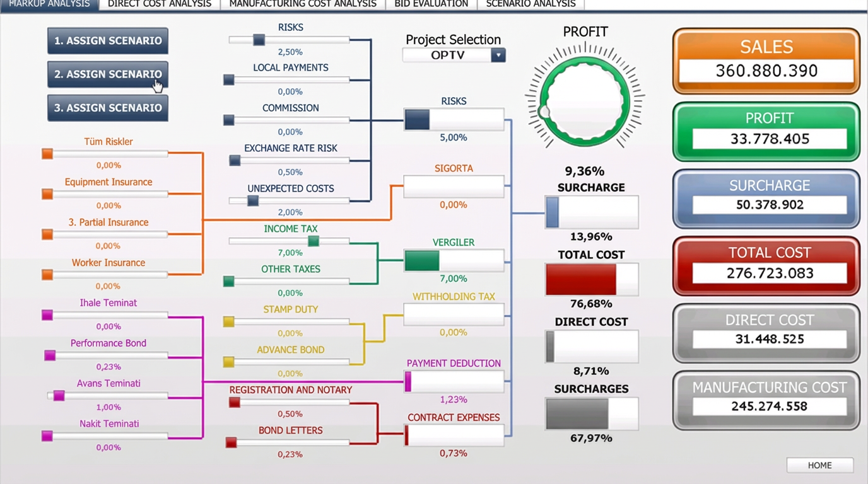This screenshot has height=484, width=868.
Task: Click the HOME button
Action: pyautogui.click(x=819, y=465)
